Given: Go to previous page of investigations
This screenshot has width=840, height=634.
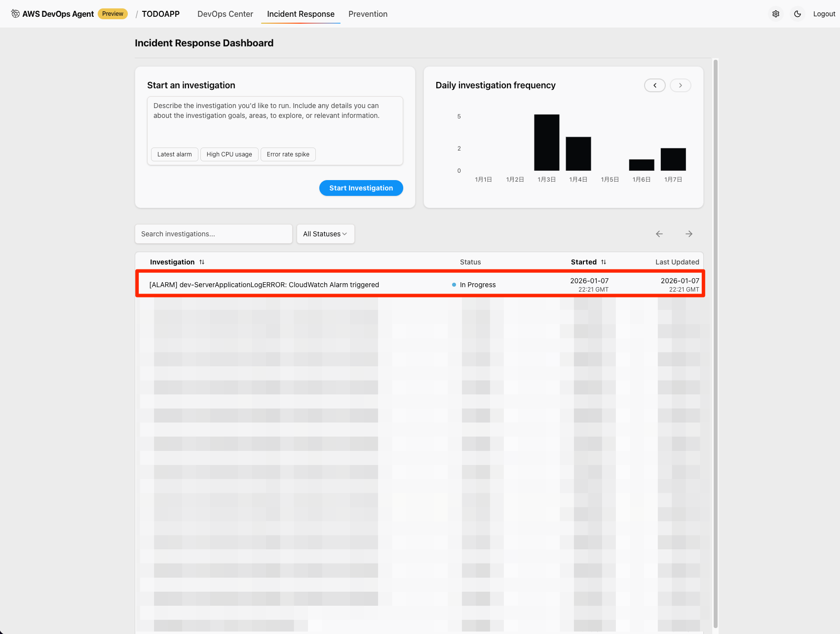Looking at the screenshot, I should point(659,234).
